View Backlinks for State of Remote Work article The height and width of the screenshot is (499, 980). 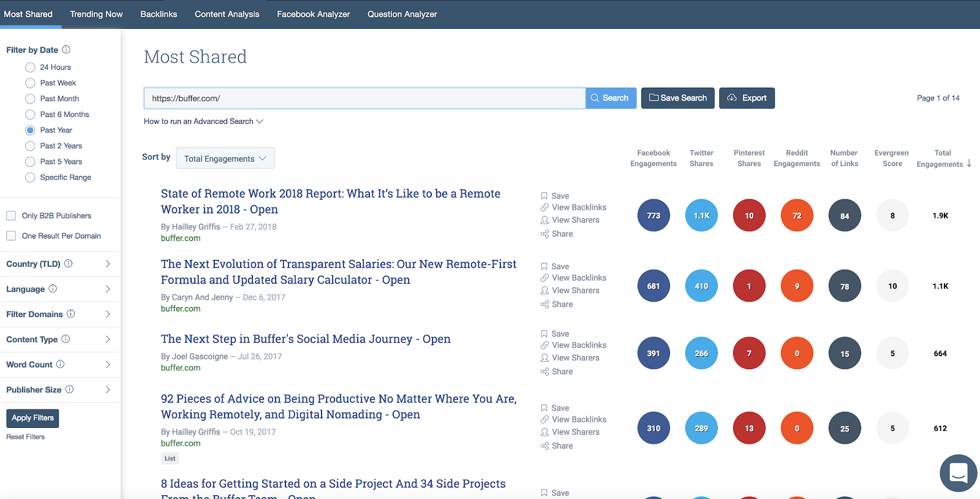[x=573, y=207]
